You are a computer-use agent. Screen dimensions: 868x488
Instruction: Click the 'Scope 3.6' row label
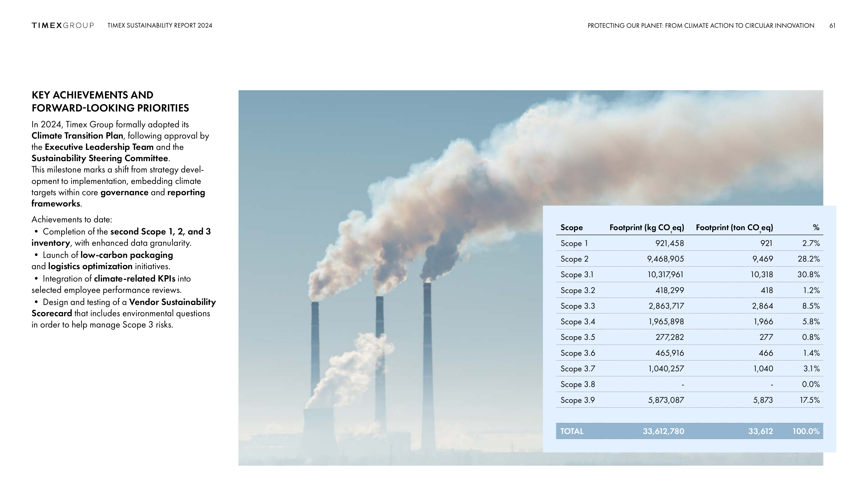point(577,353)
